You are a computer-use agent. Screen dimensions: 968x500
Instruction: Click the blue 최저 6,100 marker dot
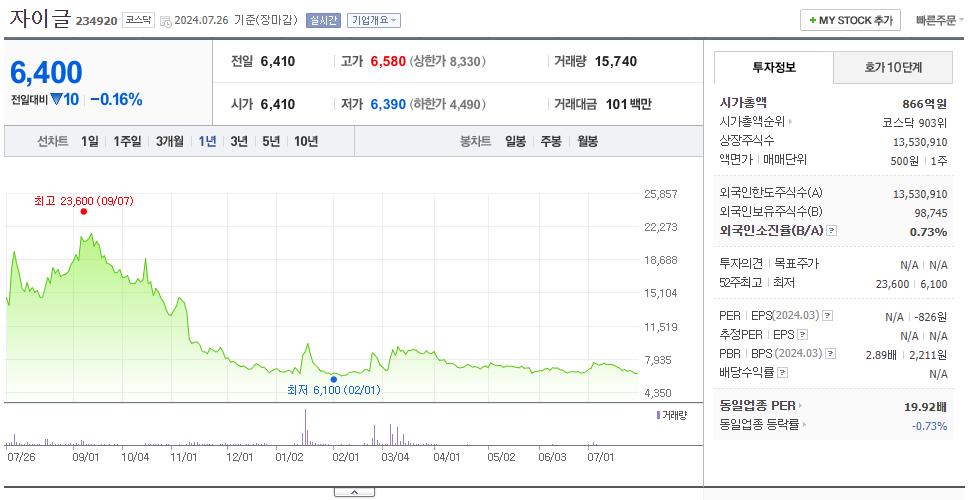[333, 379]
